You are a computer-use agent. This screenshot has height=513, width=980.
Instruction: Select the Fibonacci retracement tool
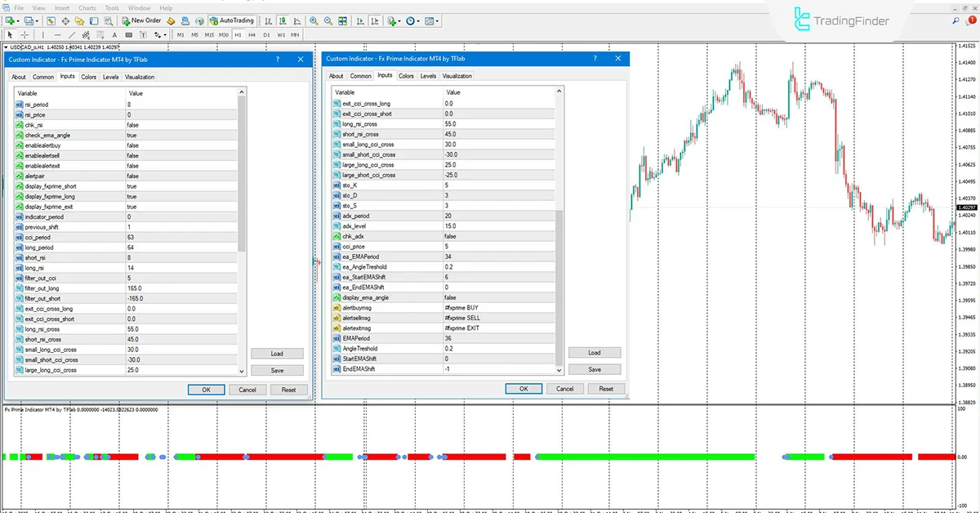(x=99, y=35)
